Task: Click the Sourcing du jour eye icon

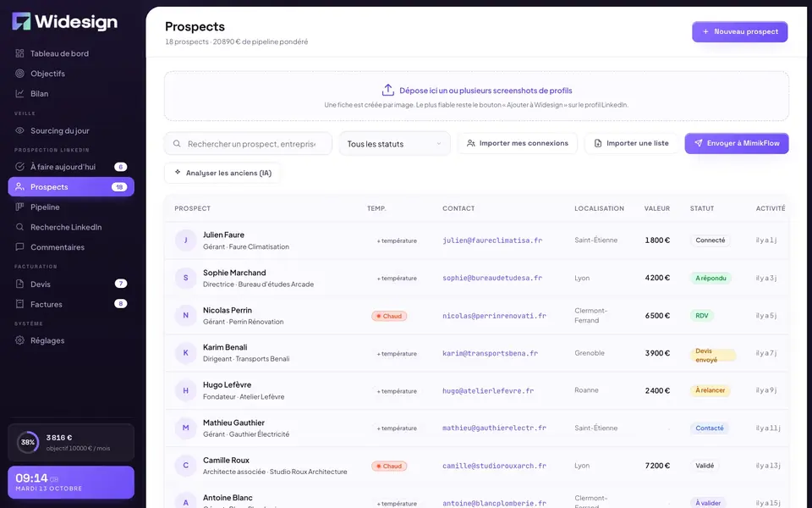Action: tap(19, 130)
